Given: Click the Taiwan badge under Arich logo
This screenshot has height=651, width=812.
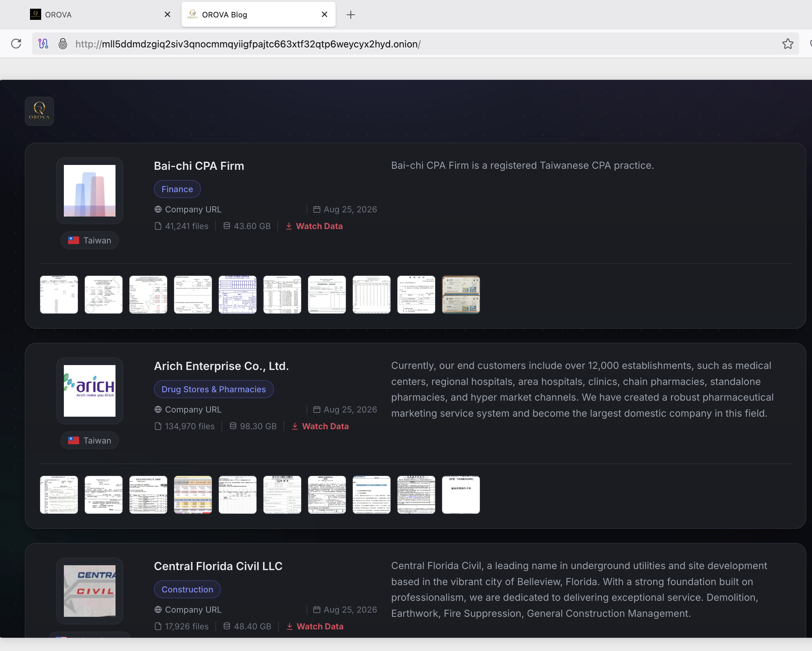Looking at the screenshot, I should 90,441.
